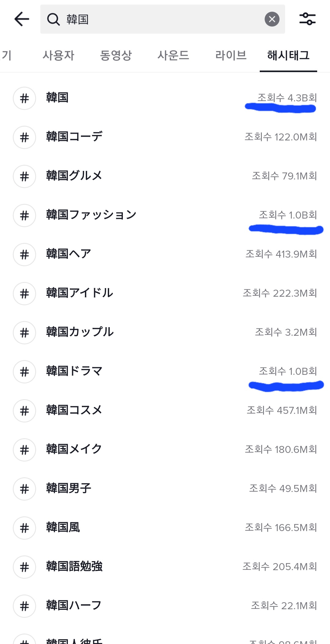
Task: Open the 韓国ファッション hashtag
Action: coord(91,215)
